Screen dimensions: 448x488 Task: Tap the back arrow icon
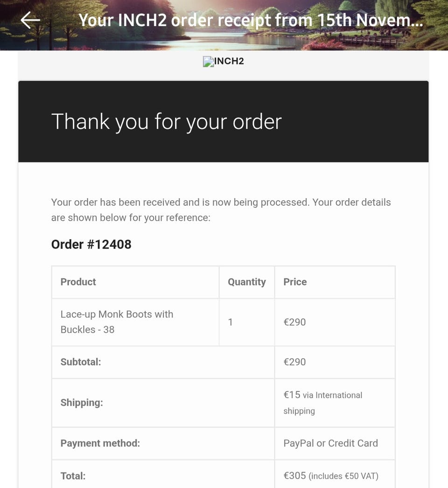(x=30, y=20)
